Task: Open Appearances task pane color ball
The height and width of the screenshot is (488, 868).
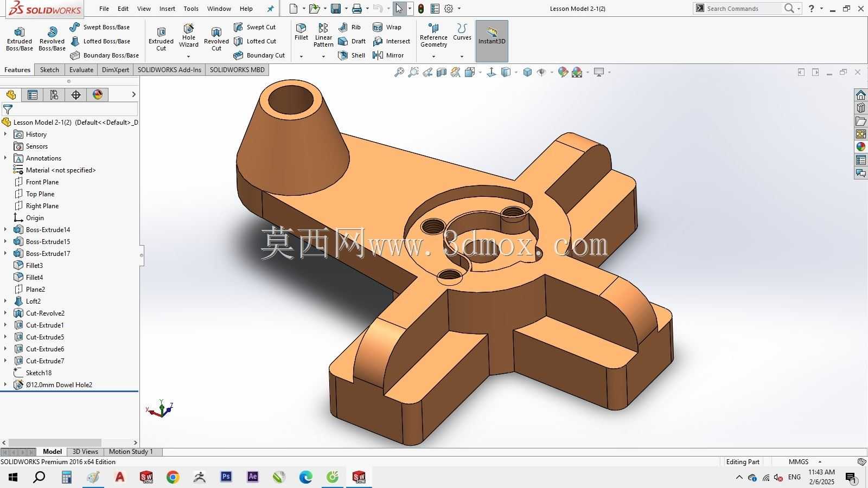Action: [861, 147]
